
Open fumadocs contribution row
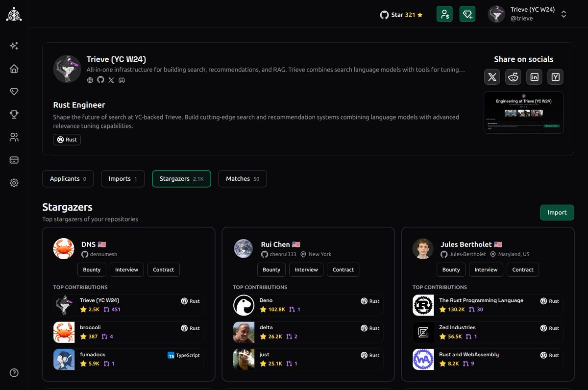coord(128,359)
